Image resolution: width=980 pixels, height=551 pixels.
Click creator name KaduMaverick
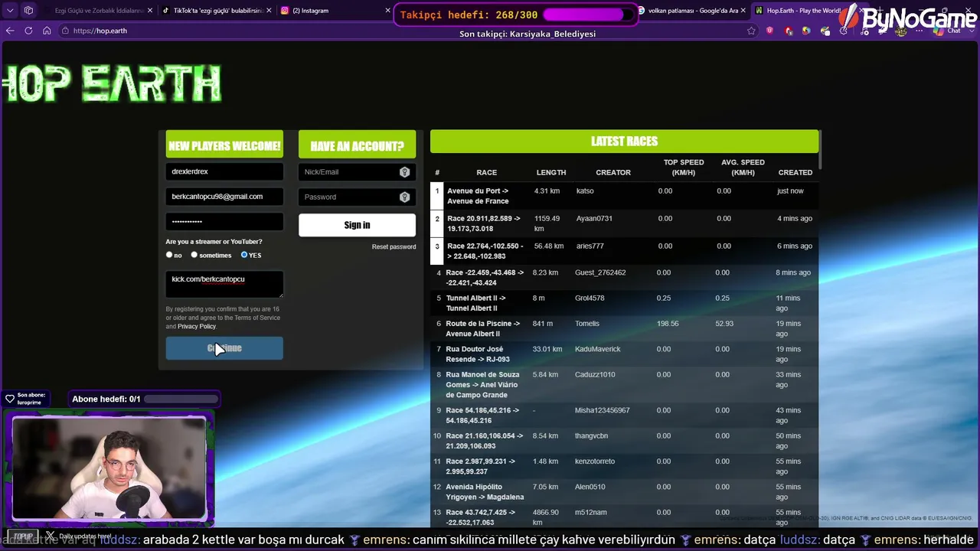tap(598, 349)
